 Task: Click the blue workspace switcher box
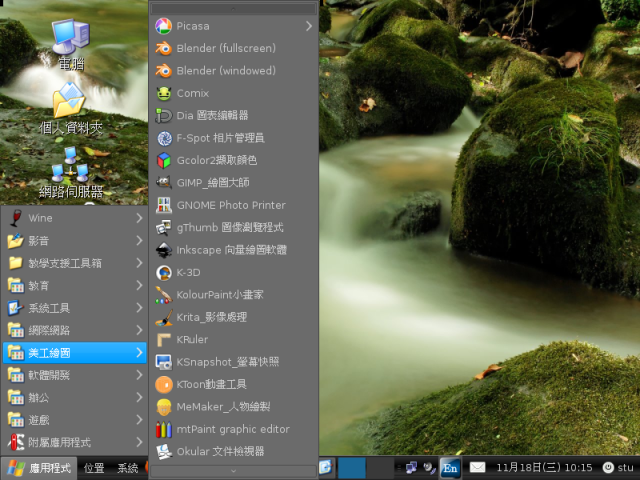click(x=352, y=468)
